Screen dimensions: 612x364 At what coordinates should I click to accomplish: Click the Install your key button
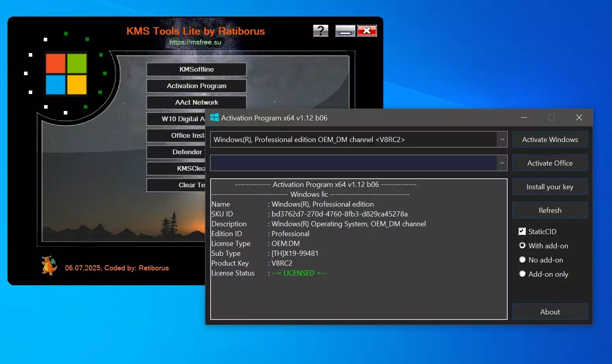(550, 187)
